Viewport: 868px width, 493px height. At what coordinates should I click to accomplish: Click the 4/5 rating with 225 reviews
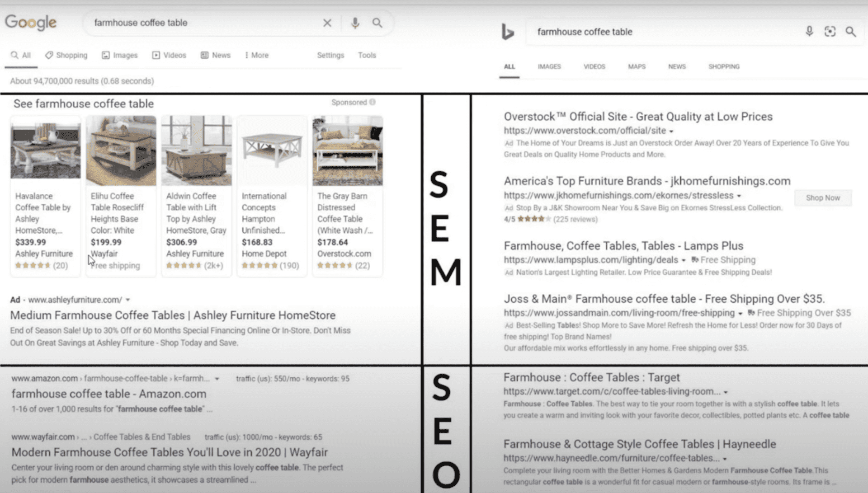[x=551, y=219]
